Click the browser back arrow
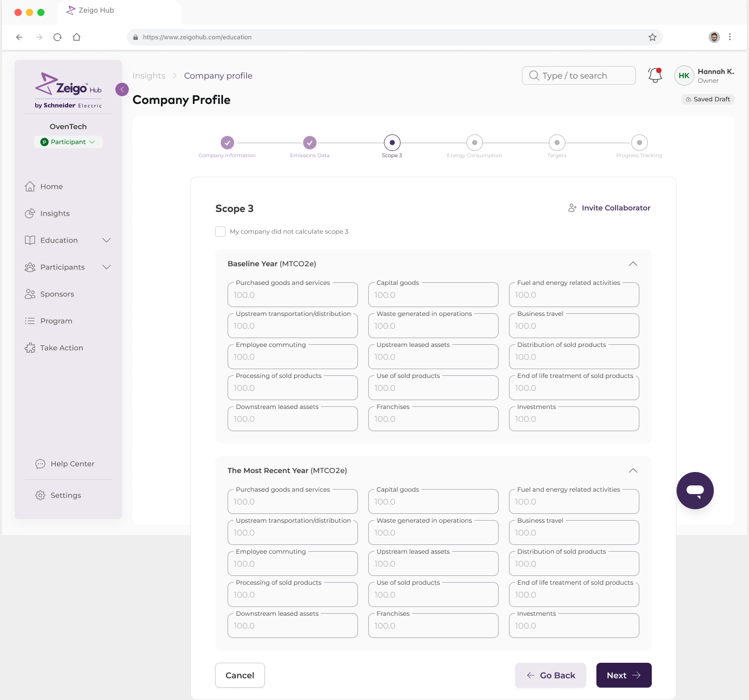This screenshot has width=749, height=700. tap(19, 37)
